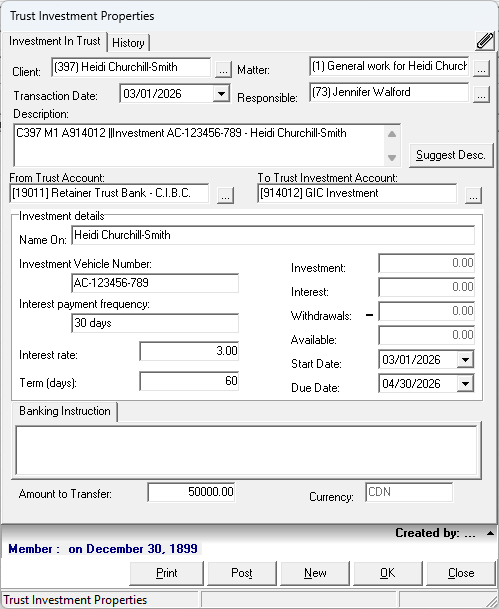Click the description scrollbar up arrow
Viewport: 499px width, 609px height.
point(392,134)
